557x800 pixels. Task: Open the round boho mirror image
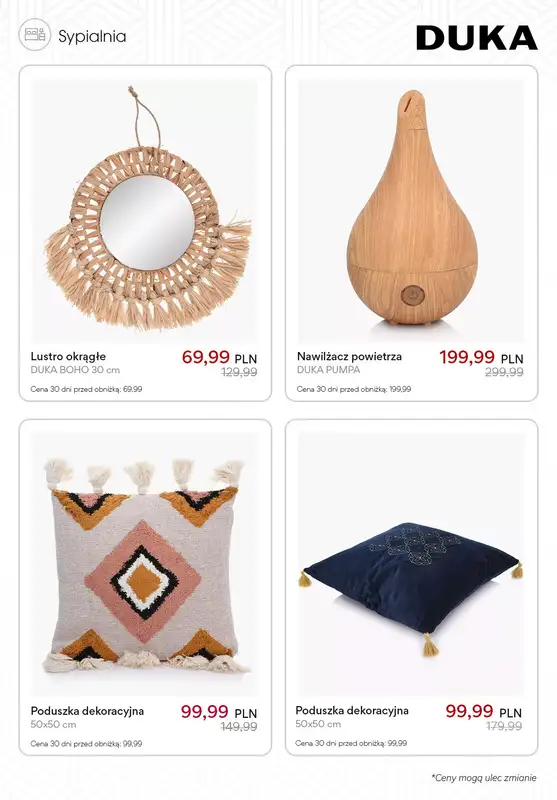[145, 210]
